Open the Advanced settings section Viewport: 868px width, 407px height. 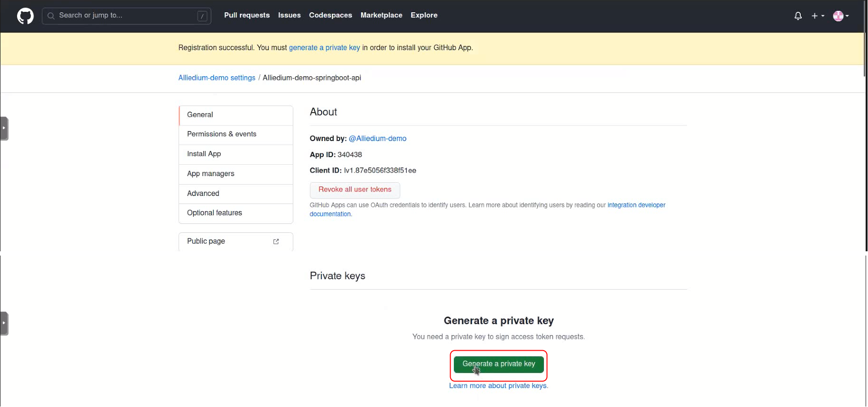click(236, 194)
